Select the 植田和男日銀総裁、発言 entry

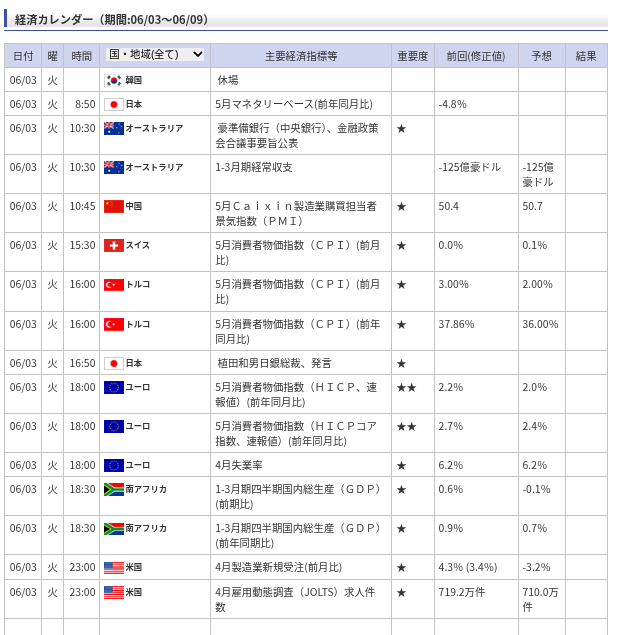pos(274,363)
